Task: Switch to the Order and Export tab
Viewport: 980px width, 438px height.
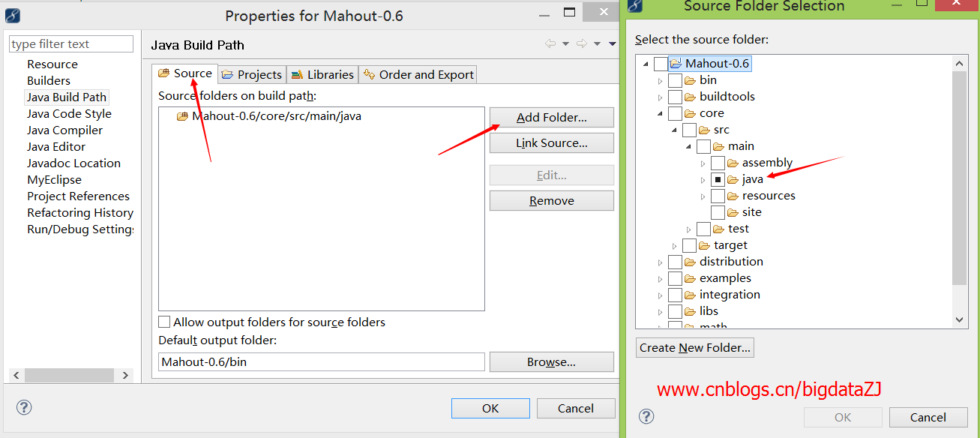Action: point(418,74)
